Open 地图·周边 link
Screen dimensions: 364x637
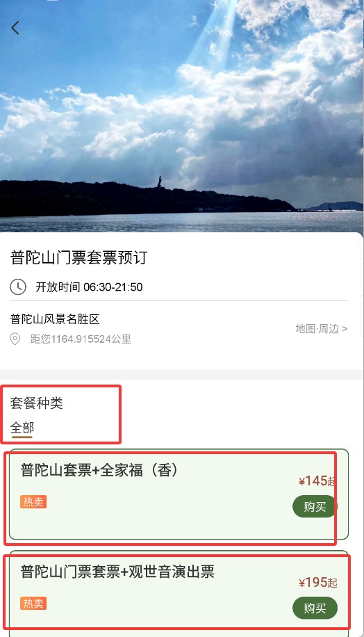322,329
